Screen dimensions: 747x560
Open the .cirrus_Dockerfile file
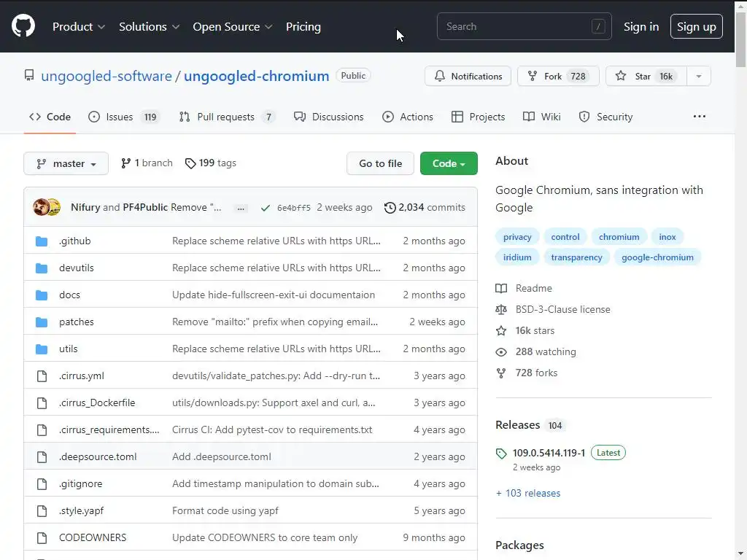[x=97, y=402]
